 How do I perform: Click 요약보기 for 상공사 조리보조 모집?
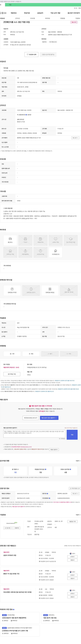pos(72,557)
